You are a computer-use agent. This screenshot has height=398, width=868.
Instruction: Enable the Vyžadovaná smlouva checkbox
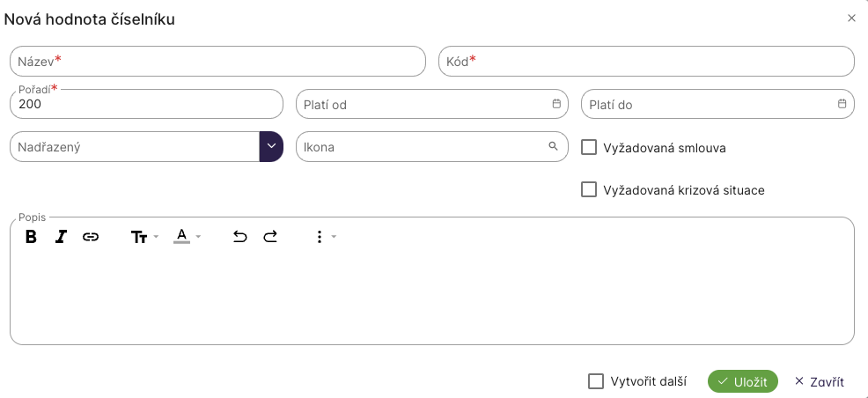tap(590, 147)
